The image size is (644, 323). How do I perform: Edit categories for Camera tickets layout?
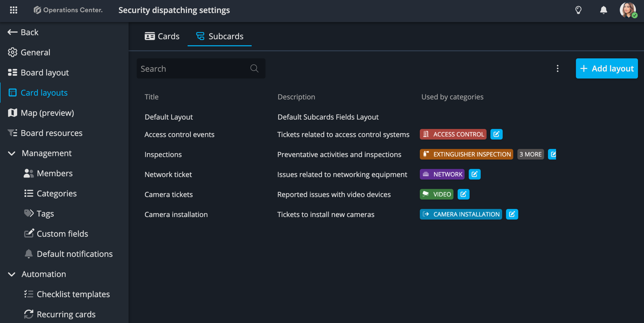click(x=463, y=194)
